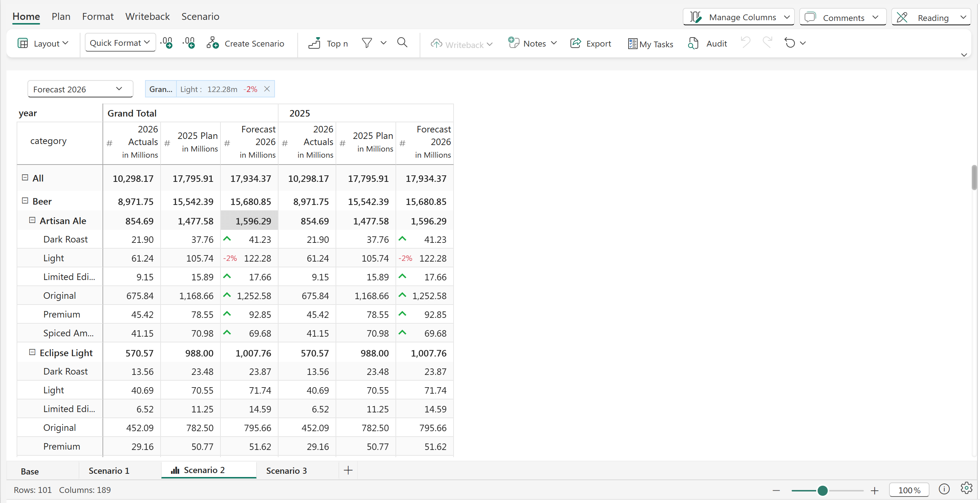Switch to the Scenario 3 tab
Viewport: 980px width, 503px height.
[286, 471]
